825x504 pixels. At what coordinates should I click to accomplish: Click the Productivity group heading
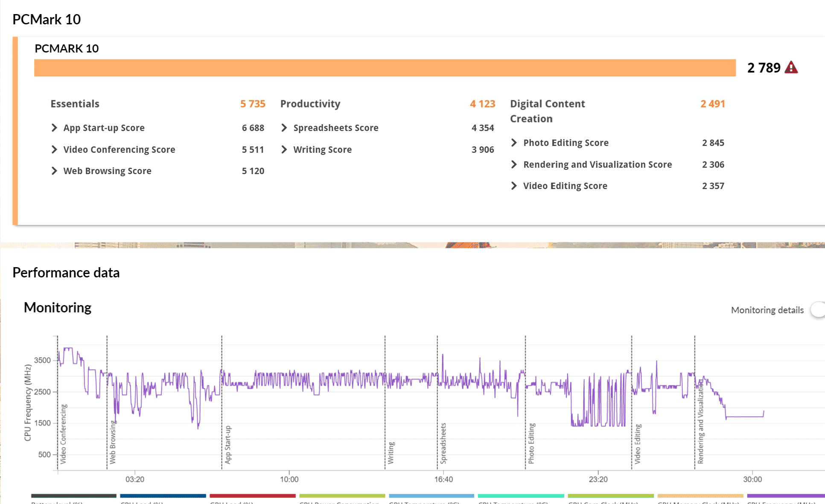[x=310, y=104]
